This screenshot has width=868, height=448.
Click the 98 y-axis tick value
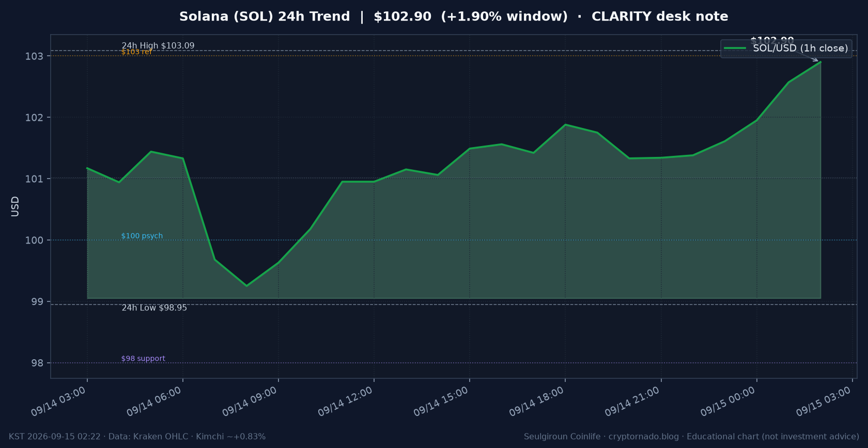(x=38, y=363)
